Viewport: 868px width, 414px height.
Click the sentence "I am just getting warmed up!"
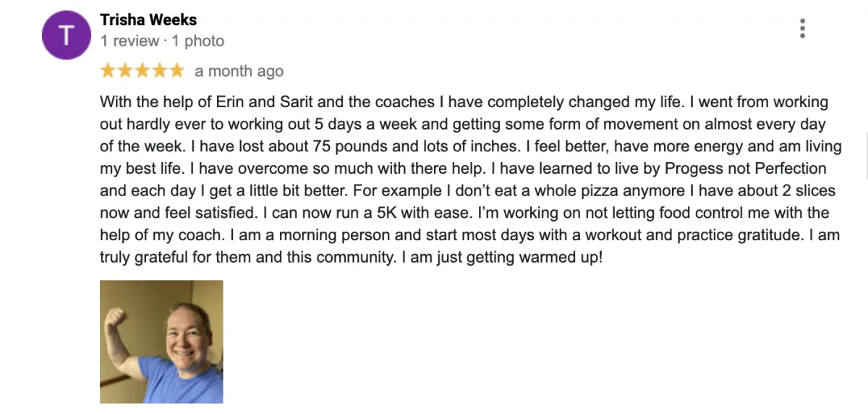click(502, 257)
